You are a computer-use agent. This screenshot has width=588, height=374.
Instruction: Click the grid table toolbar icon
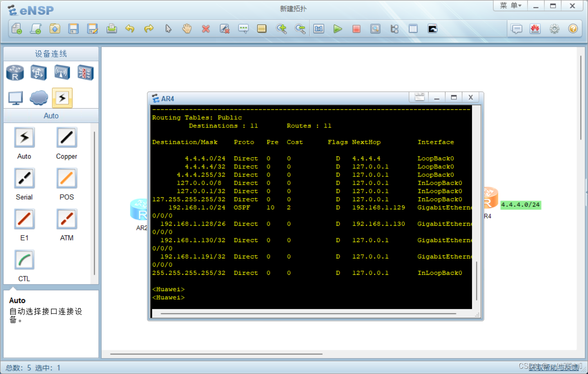(413, 29)
